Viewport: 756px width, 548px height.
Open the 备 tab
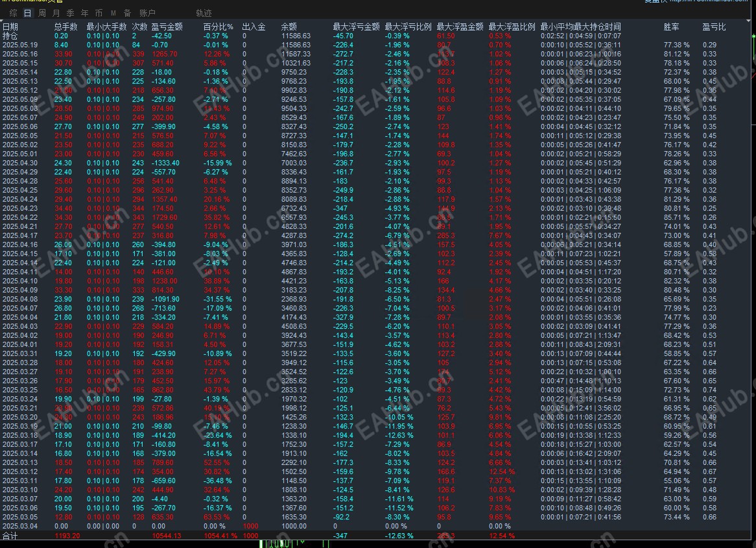pos(127,13)
